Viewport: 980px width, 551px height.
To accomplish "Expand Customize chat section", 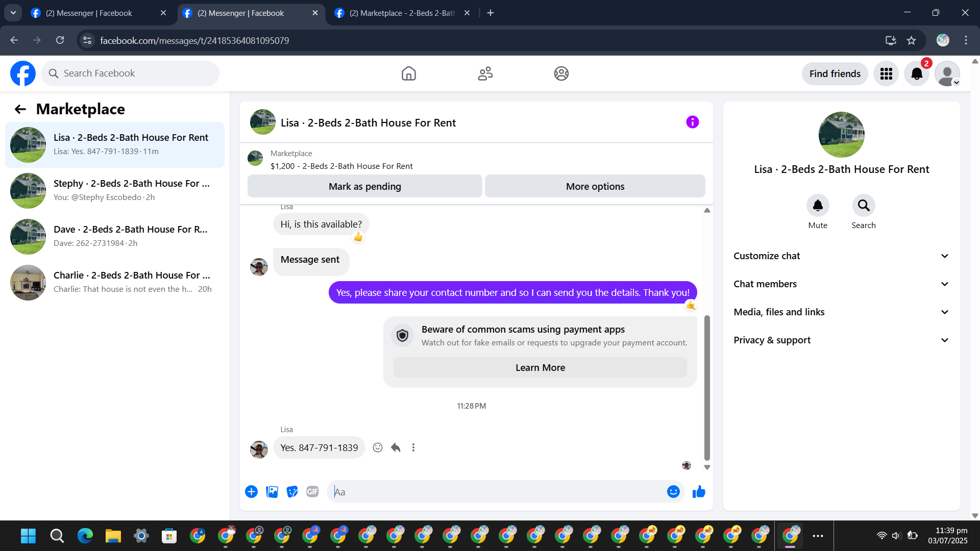I will 841,256.
